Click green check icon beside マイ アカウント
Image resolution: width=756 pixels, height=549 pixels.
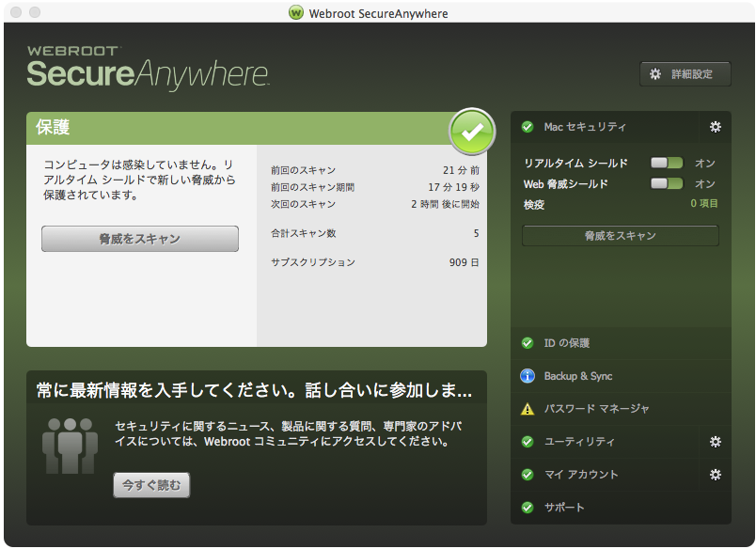[528, 475]
